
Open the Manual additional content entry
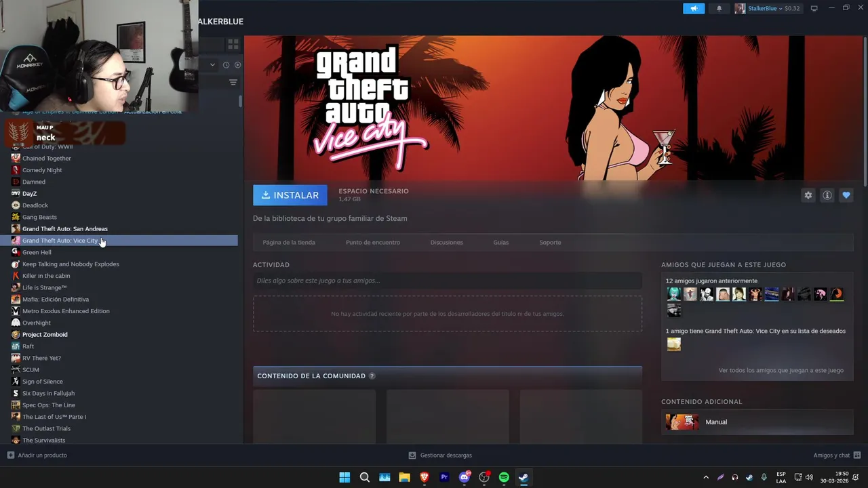[x=757, y=422]
